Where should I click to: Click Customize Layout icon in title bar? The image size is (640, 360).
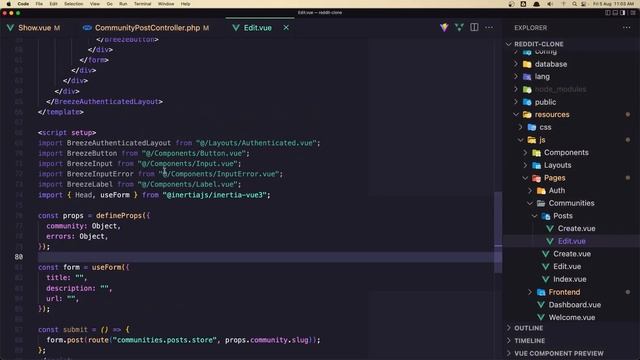click(633, 13)
